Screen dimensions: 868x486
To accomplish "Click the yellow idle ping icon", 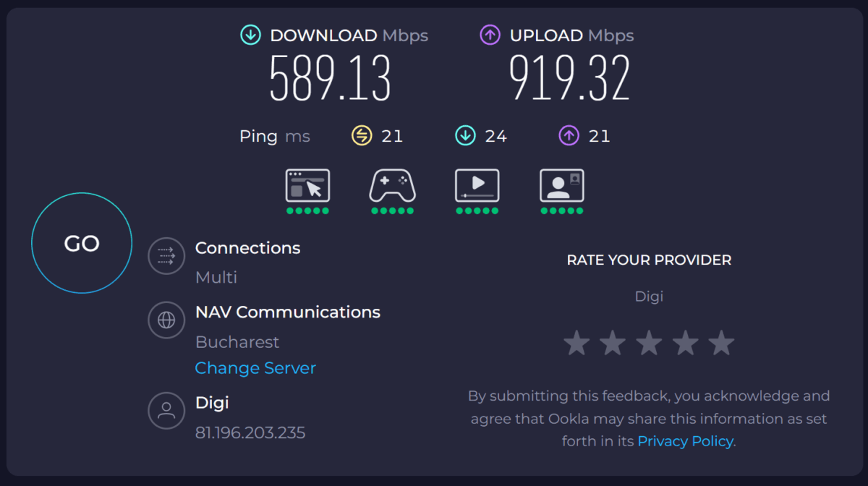I will 362,135.
